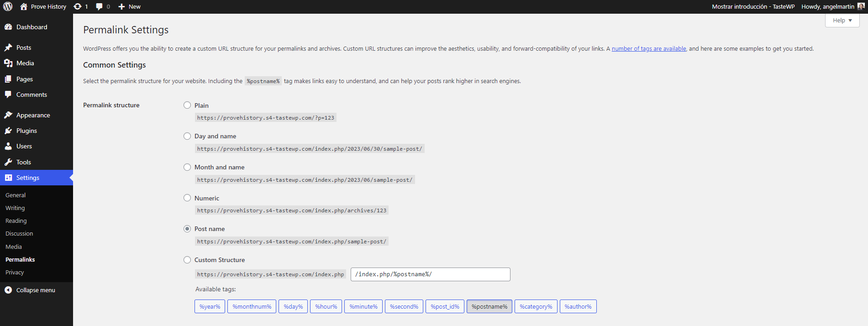Open Discussion settings
868x326 pixels.
(x=19, y=233)
